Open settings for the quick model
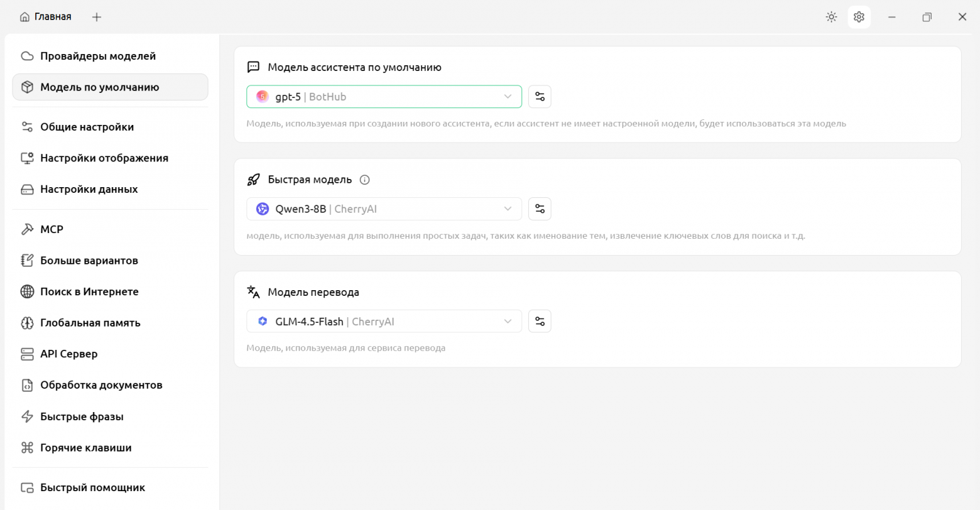The width and height of the screenshot is (980, 510). (x=540, y=209)
